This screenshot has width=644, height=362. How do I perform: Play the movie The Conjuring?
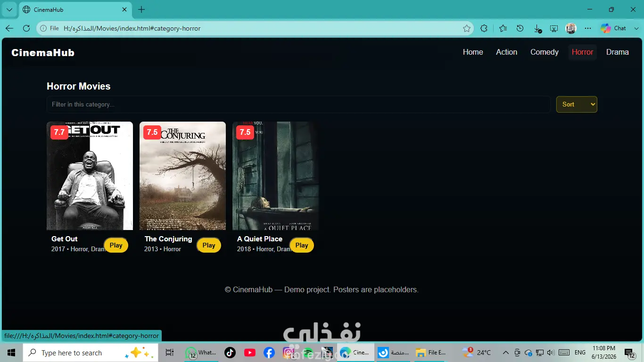click(209, 245)
